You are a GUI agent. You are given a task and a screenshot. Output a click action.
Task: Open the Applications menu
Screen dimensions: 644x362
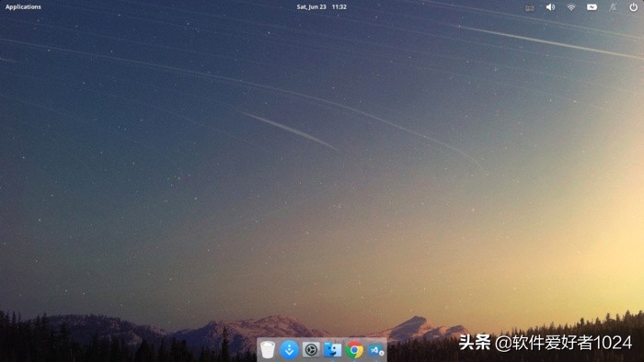tap(23, 6)
